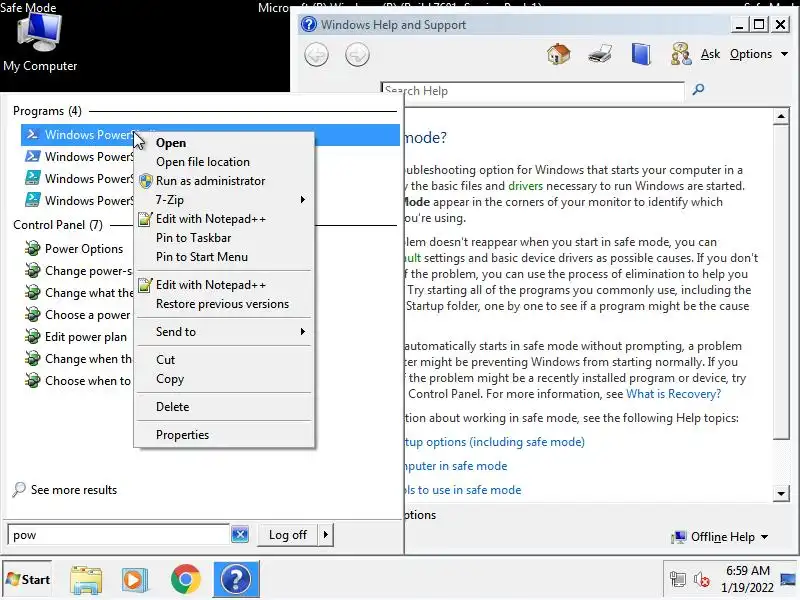Image resolution: width=800 pixels, height=600 pixels.
Task: Open Change power-saving settings result
Action: [x=79, y=271]
